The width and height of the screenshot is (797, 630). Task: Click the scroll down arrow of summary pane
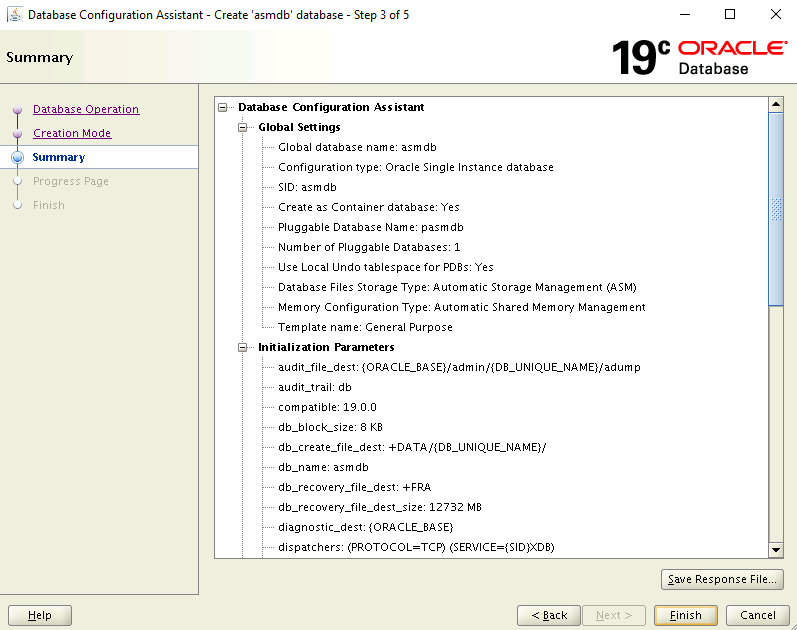click(x=776, y=550)
